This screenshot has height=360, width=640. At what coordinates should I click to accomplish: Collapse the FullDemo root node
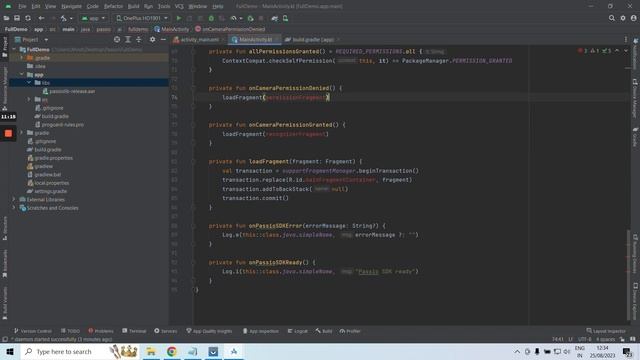[x=15, y=49]
